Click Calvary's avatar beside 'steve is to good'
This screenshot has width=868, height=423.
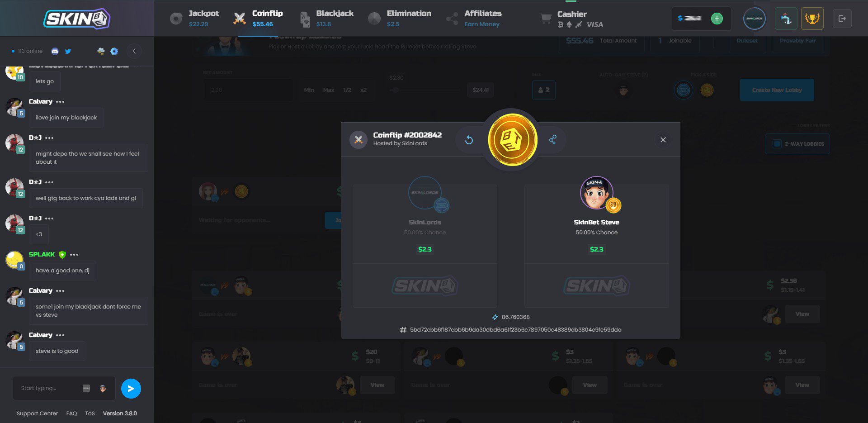[14, 340]
